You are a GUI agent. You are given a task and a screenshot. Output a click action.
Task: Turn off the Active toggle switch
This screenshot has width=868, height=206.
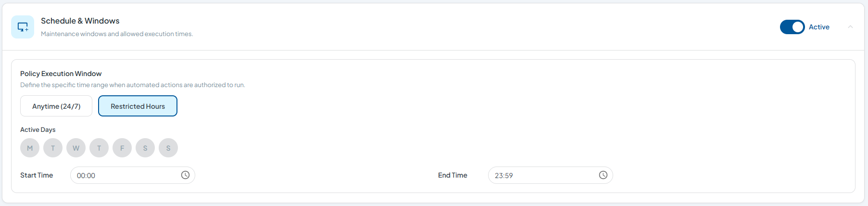click(x=792, y=27)
